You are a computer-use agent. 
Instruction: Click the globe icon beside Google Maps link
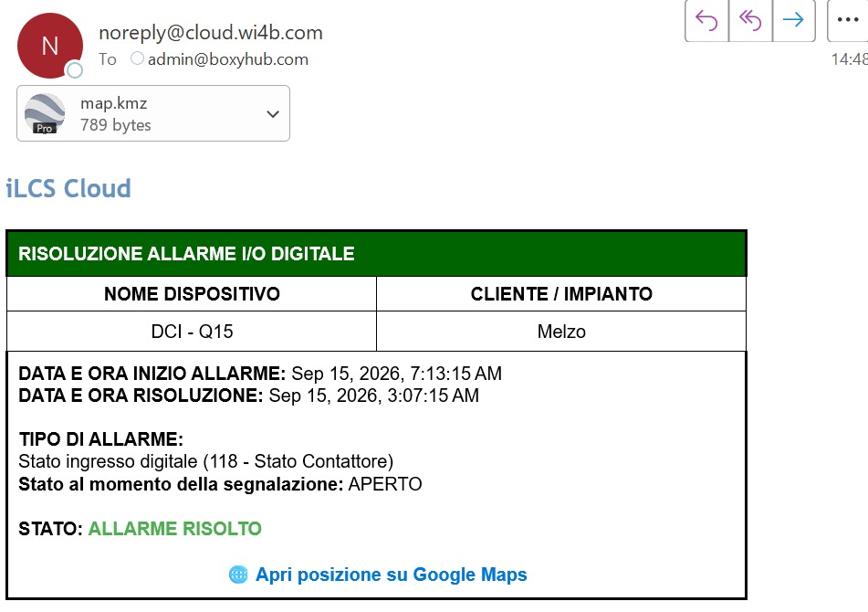[x=238, y=575]
